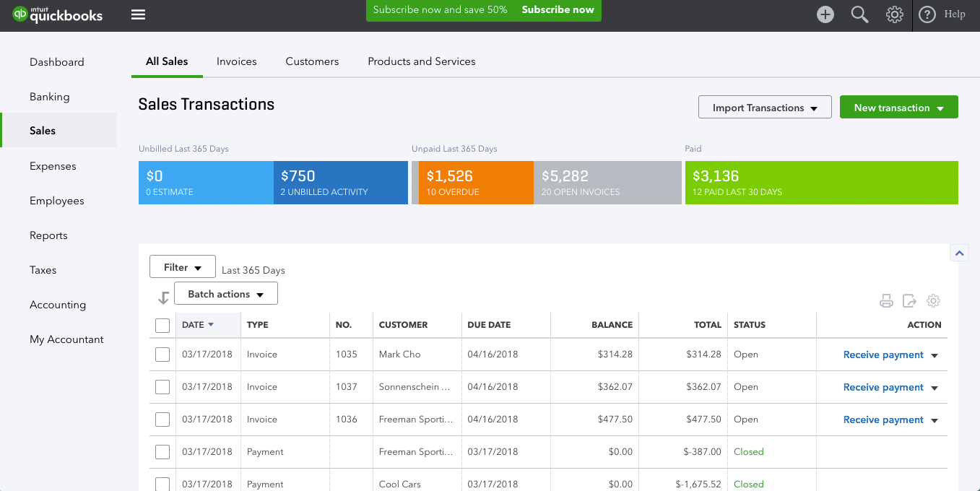
Task: Switch to the Invoices tab
Action: [236, 61]
